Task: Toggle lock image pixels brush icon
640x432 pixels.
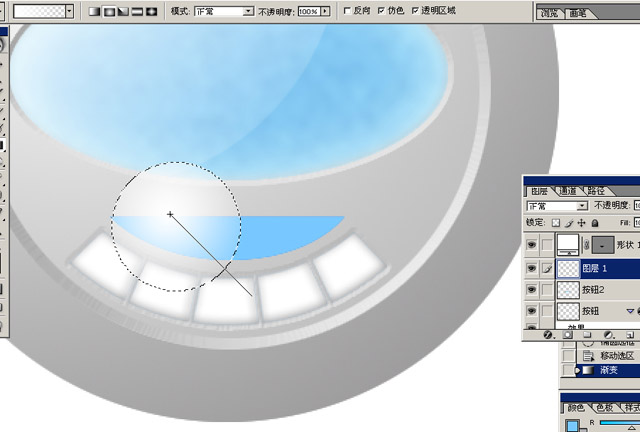Action: click(x=569, y=223)
